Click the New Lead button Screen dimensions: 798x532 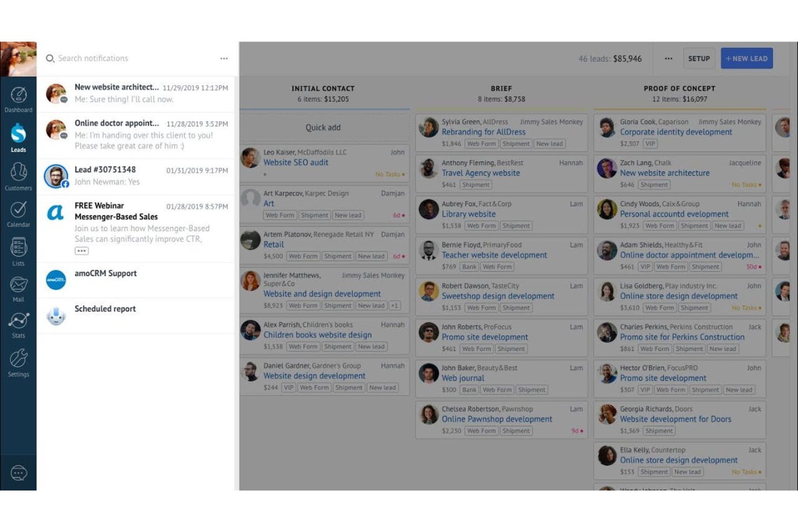coord(746,58)
